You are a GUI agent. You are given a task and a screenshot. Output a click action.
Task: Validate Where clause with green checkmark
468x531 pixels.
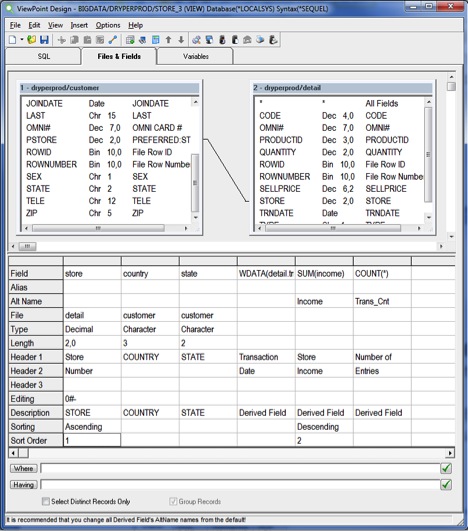click(x=446, y=468)
